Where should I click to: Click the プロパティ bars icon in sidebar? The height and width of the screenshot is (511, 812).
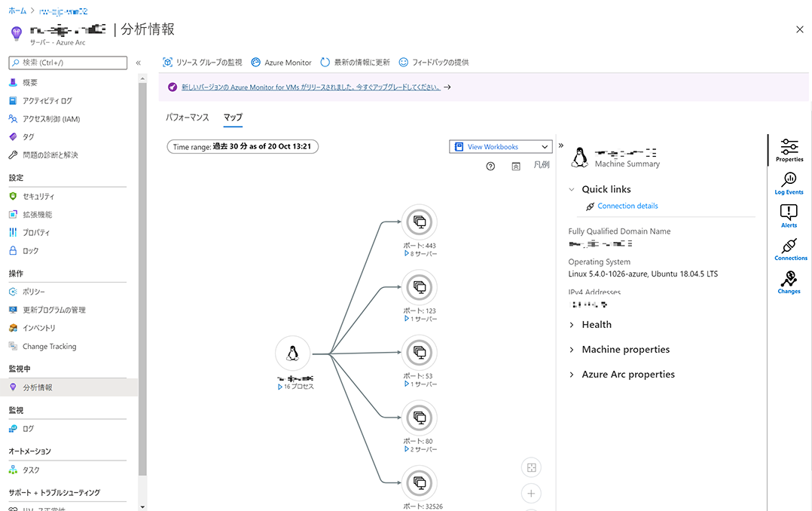click(13, 232)
